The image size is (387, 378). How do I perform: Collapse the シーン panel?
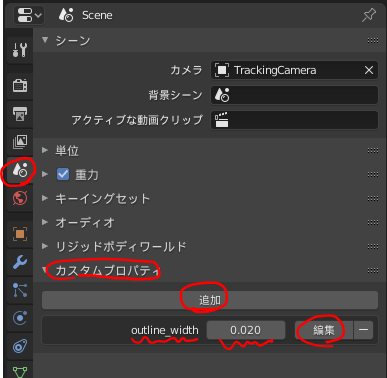tap(45, 41)
